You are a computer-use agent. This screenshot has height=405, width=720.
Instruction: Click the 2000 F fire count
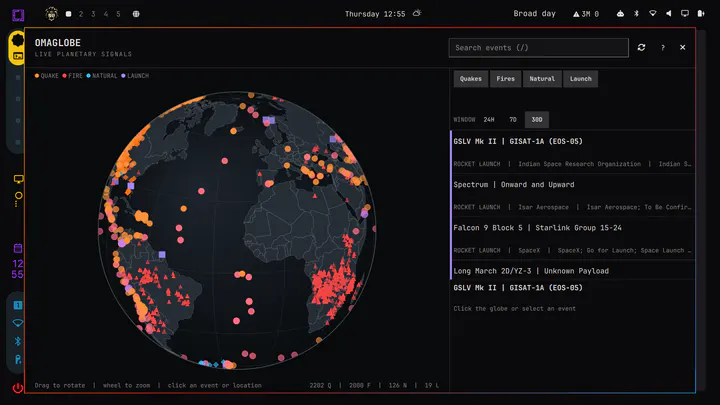(x=360, y=385)
